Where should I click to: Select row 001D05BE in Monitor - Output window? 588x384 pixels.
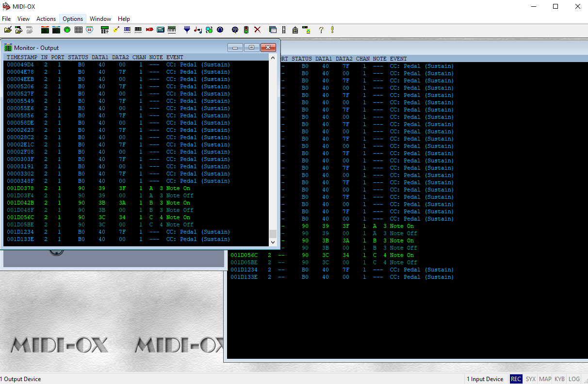click(136, 224)
